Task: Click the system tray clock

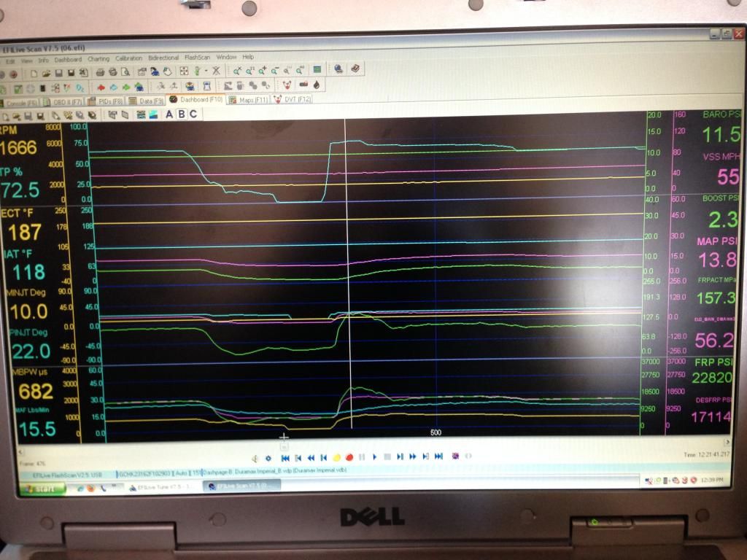Action: tap(713, 480)
